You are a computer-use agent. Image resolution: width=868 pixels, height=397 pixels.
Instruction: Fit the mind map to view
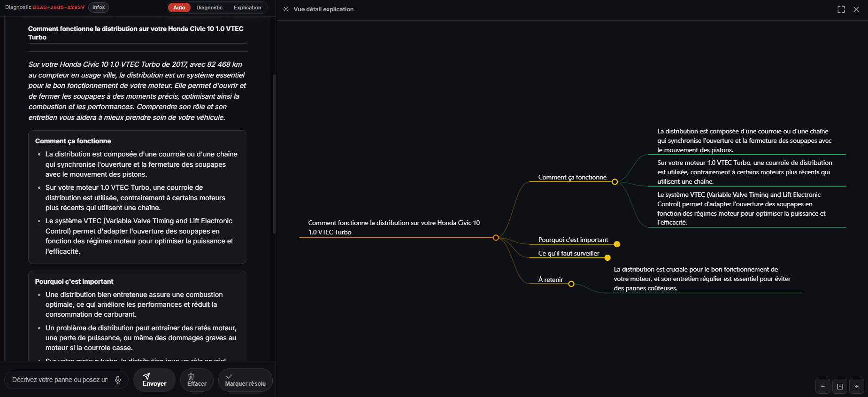[840, 386]
